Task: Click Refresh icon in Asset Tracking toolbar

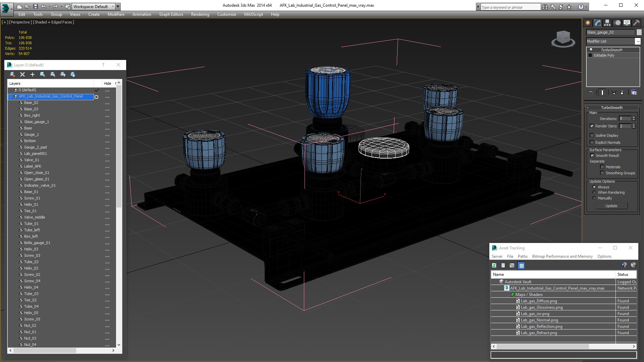Action: [494, 265]
